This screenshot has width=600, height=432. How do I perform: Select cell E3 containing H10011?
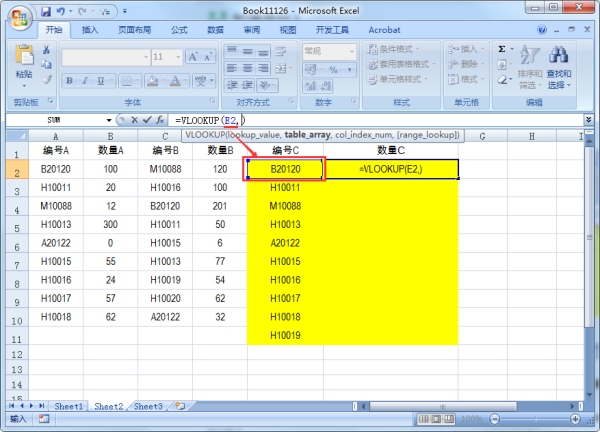pyautogui.click(x=285, y=187)
